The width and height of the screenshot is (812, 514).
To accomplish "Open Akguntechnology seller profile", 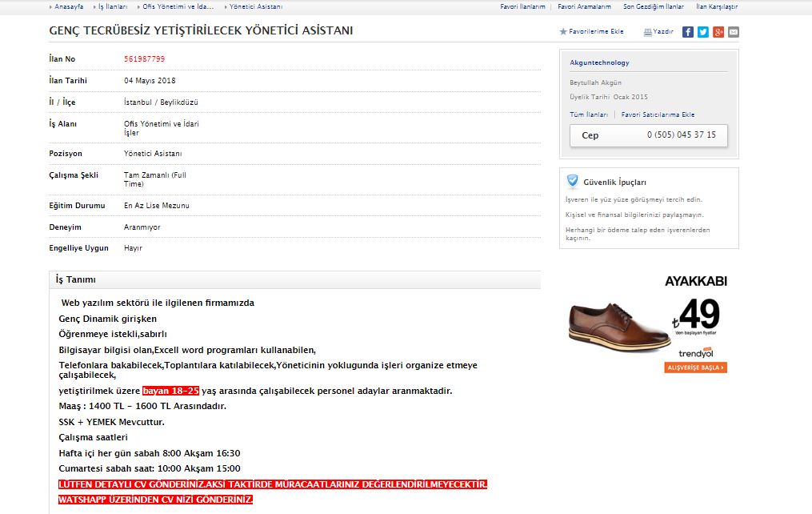I will [x=599, y=62].
